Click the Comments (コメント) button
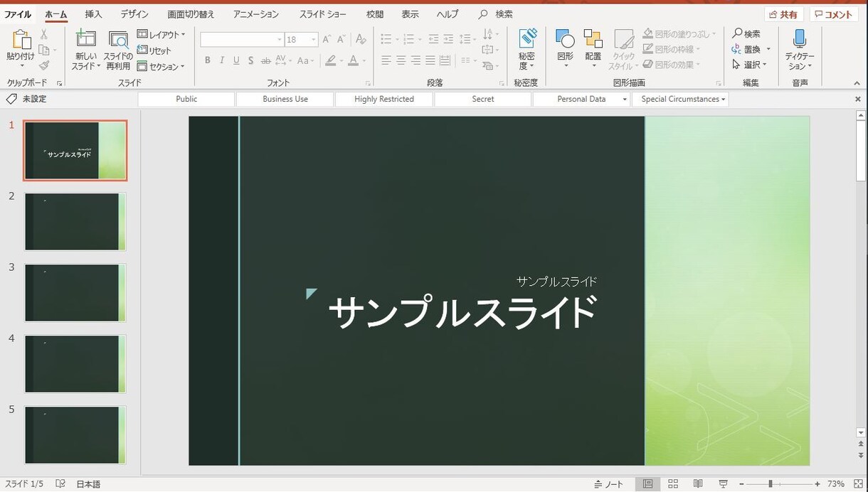 [x=834, y=14]
